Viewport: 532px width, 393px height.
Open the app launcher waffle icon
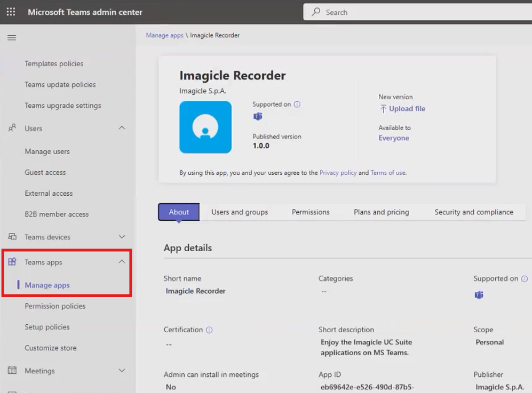coord(11,12)
